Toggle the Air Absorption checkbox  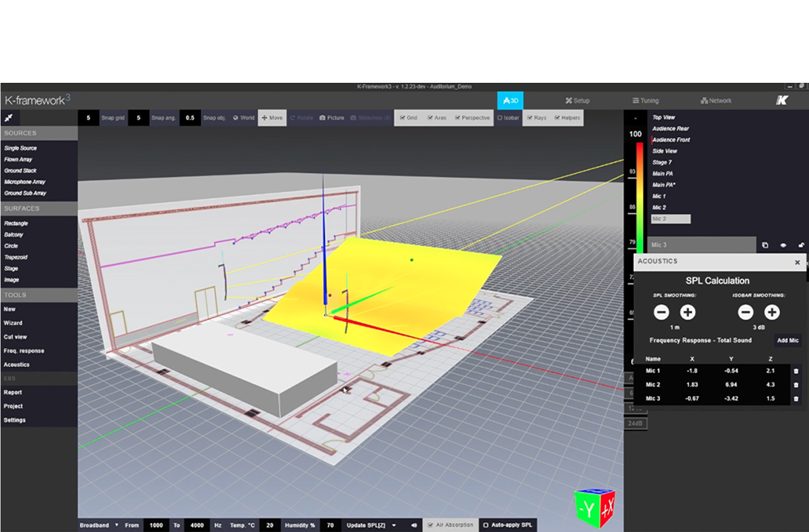tap(450, 525)
